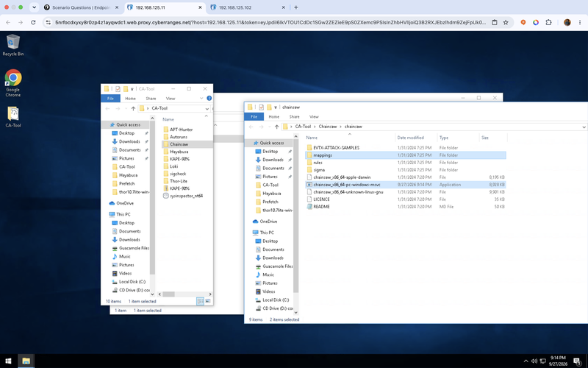Open CA-Tool desktop shortcut icon
Viewport: 588px width, 368px height.
point(12,117)
